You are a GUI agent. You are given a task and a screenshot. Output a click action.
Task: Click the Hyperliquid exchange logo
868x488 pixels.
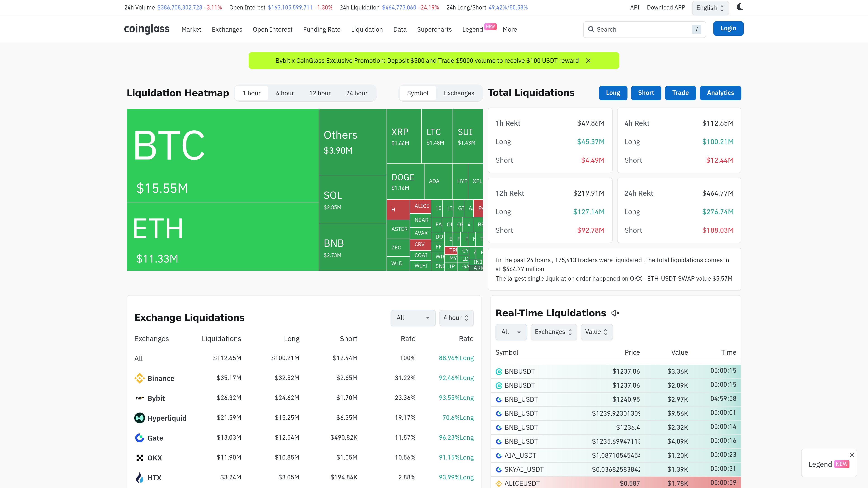point(139,418)
